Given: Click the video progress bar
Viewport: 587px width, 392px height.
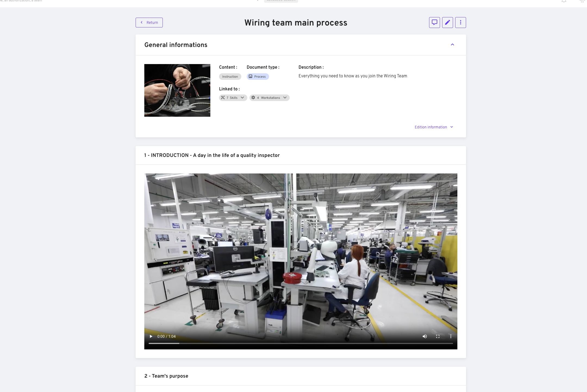Looking at the screenshot, I should tap(301, 343).
